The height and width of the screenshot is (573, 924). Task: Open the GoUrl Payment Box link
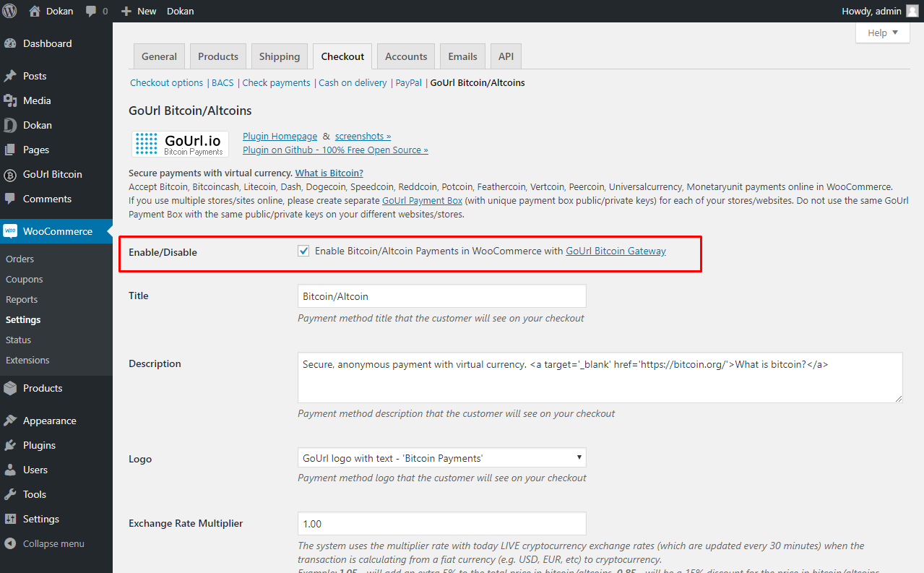422,200
